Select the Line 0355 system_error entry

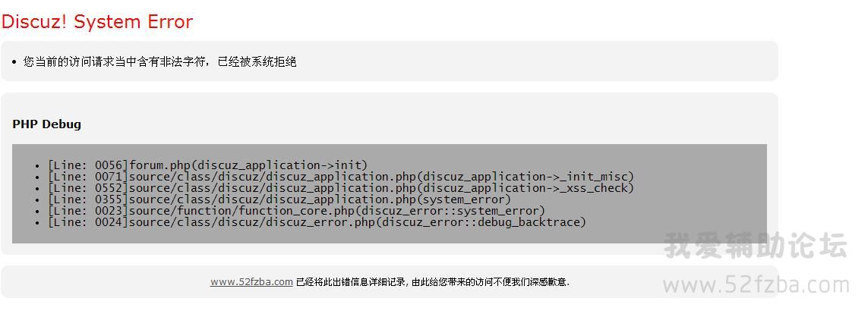point(279,199)
